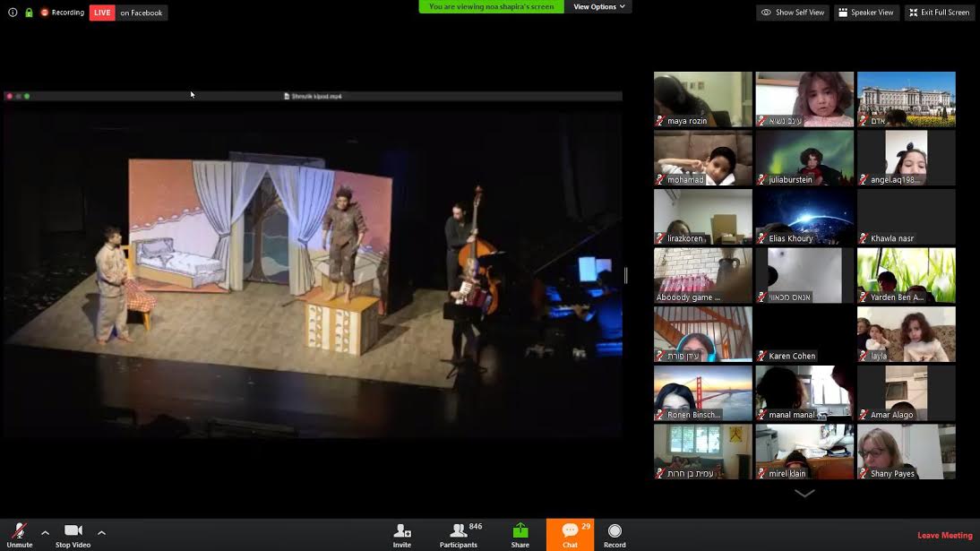Select maya rozin's video thumbnail

tap(703, 99)
